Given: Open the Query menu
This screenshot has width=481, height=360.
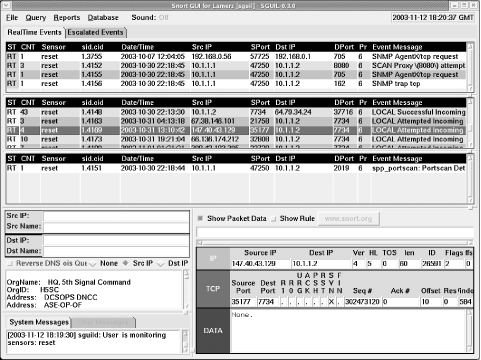Looking at the screenshot, I should pos(36,18).
